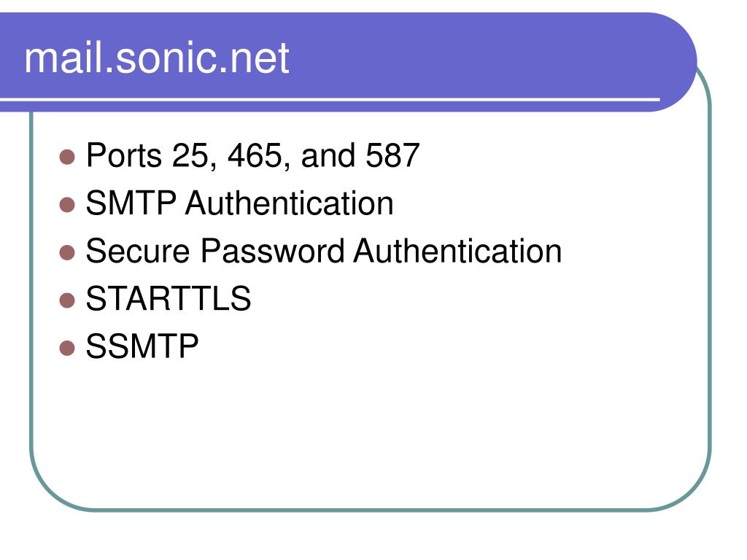Image resolution: width=747 pixels, height=560 pixels.
Task: Click the word Secure
Action: 138,251
